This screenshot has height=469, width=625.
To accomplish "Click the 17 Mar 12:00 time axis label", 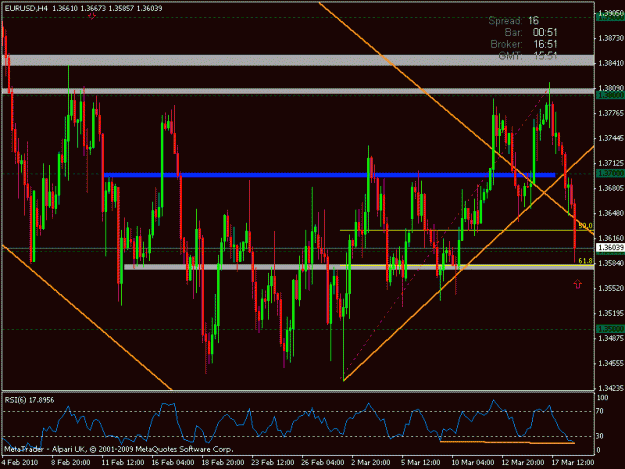I will 572,463.
